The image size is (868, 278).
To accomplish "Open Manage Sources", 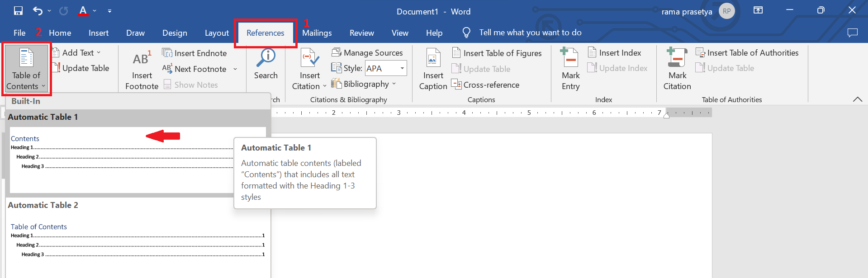I will pos(367,53).
